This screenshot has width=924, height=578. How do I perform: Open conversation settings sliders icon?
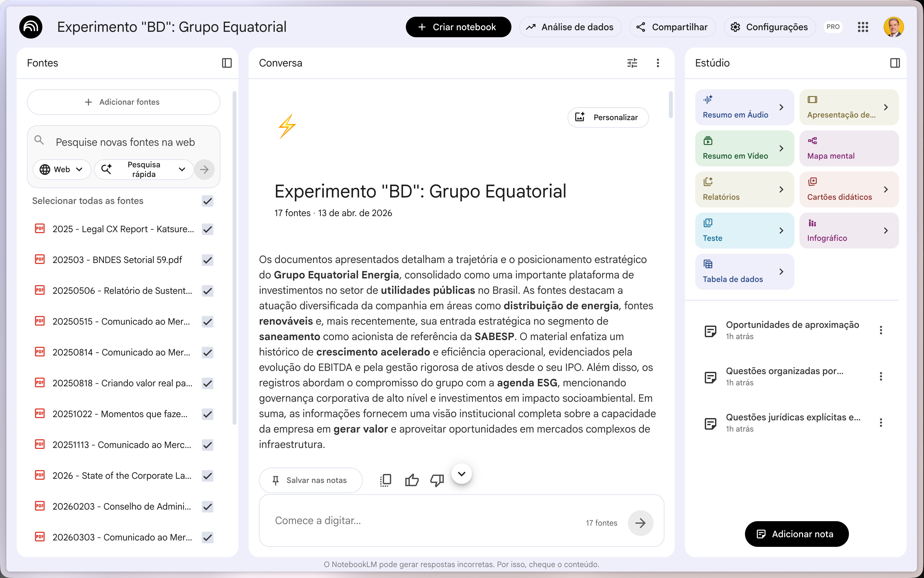632,63
